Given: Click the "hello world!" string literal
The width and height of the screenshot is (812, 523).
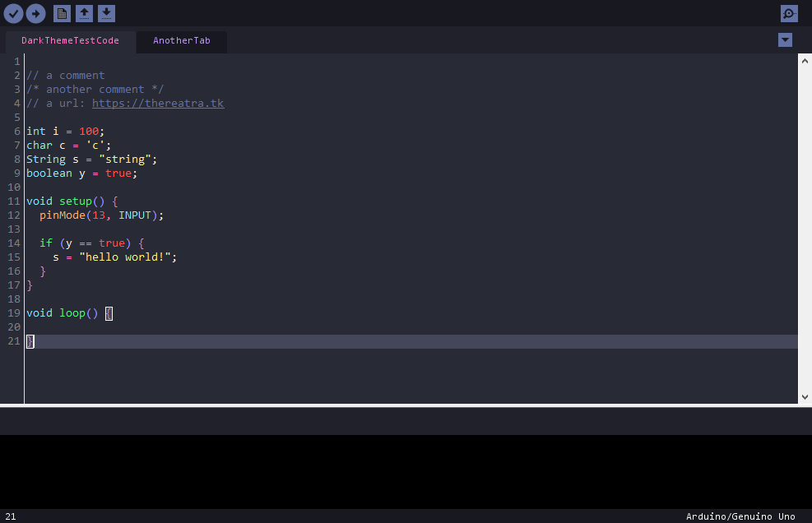Looking at the screenshot, I should point(125,257).
